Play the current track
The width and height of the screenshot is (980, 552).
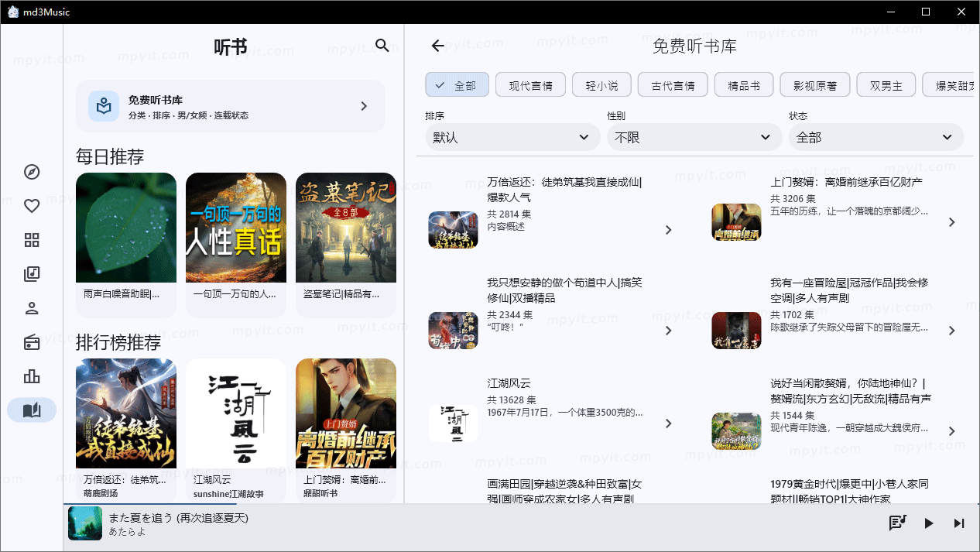coord(928,523)
